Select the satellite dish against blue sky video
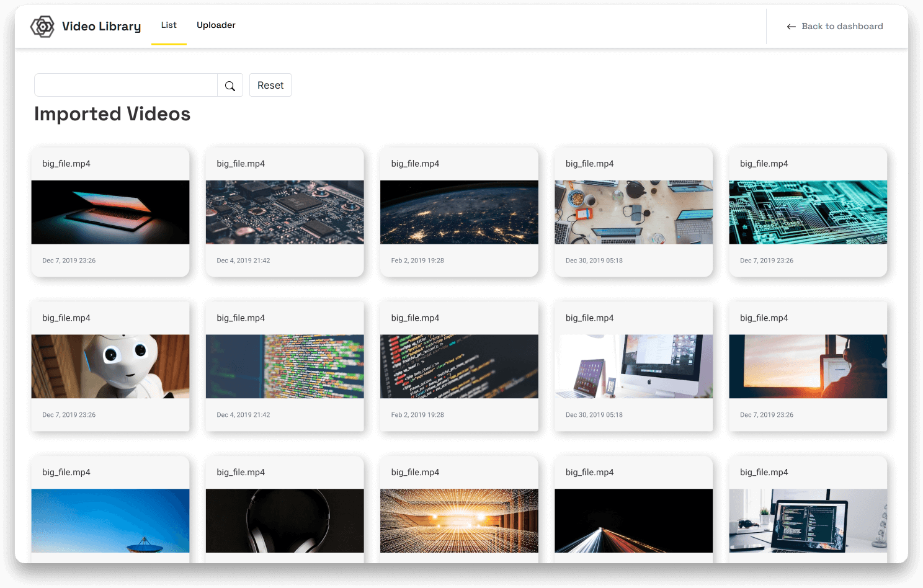This screenshot has width=923, height=588. click(x=110, y=521)
